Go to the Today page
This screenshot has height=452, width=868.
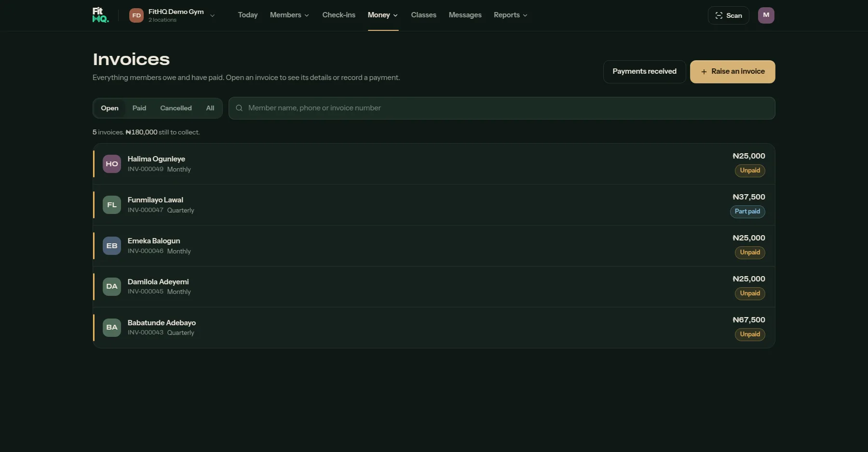[x=248, y=15]
